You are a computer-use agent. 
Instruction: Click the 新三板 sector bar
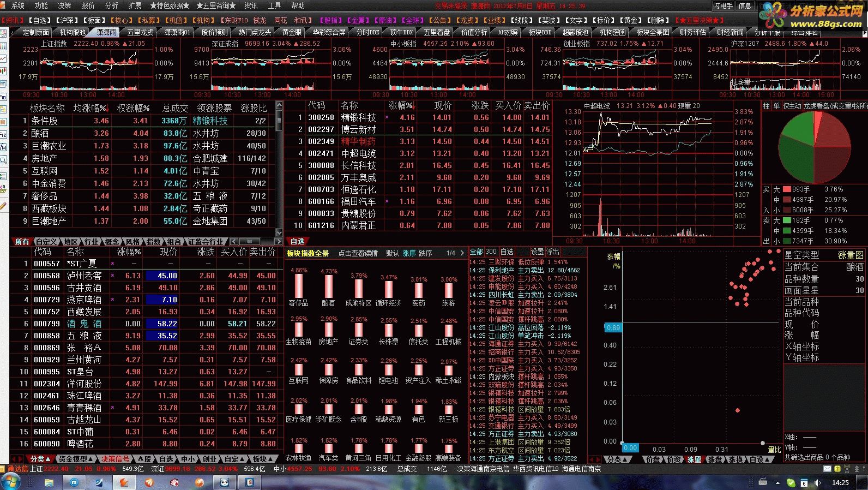point(449,410)
